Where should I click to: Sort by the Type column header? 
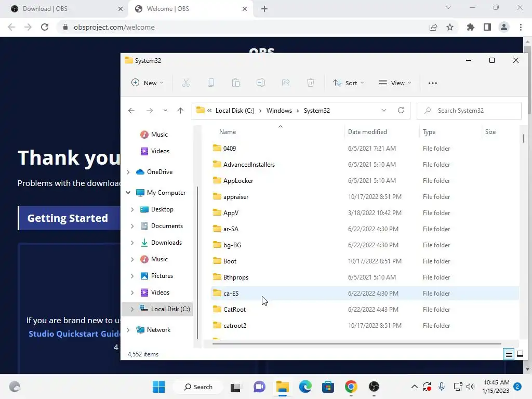(429, 132)
